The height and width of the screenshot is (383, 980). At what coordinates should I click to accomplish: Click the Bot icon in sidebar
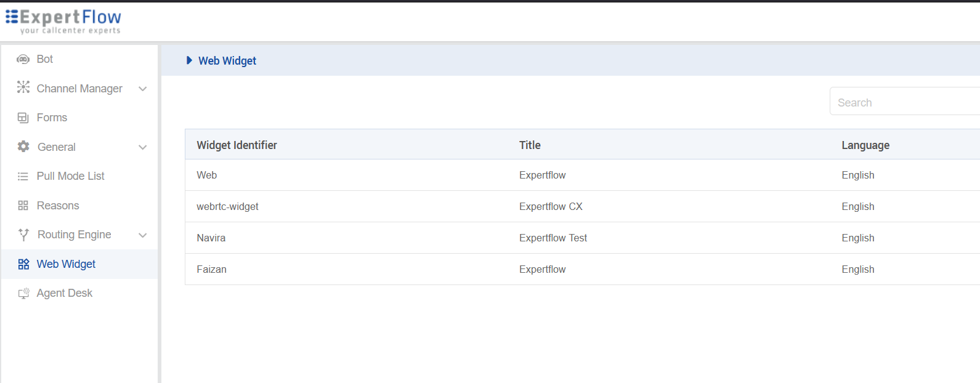(x=23, y=59)
